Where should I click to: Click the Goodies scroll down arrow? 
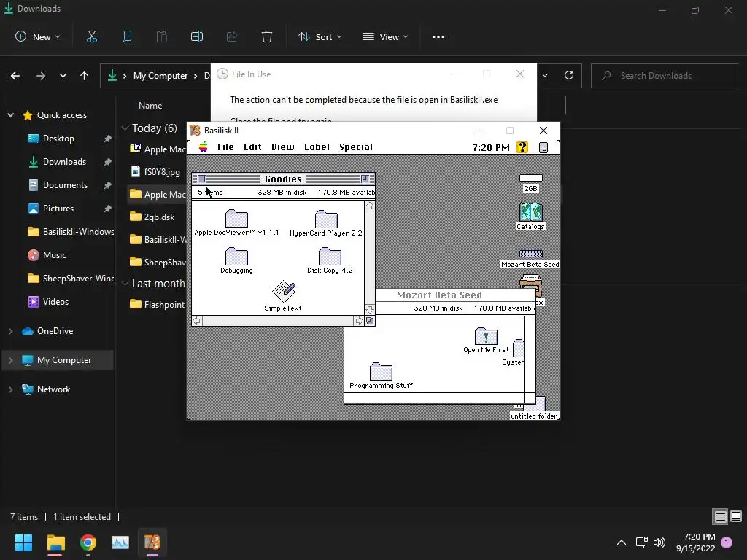pyautogui.click(x=370, y=309)
